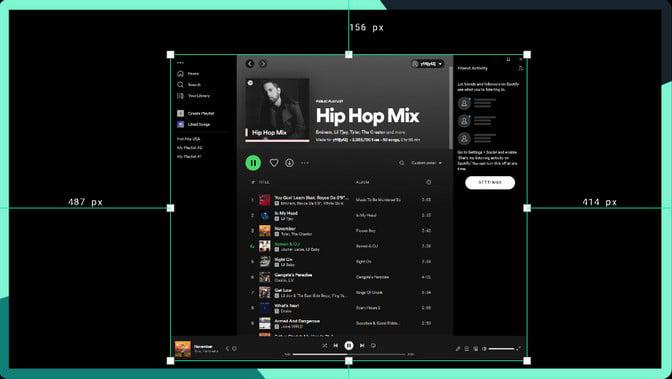Pause playlist using the big green button

(253, 163)
